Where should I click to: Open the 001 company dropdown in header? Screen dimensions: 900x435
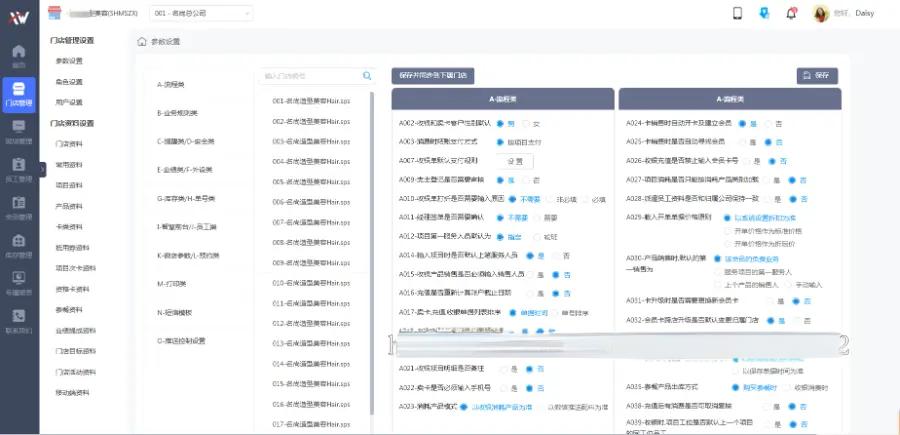pyautogui.click(x=201, y=13)
